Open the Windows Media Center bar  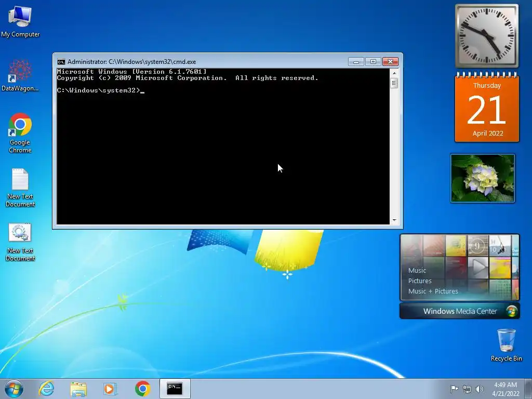pyautogui.click(x=460, y=311)
